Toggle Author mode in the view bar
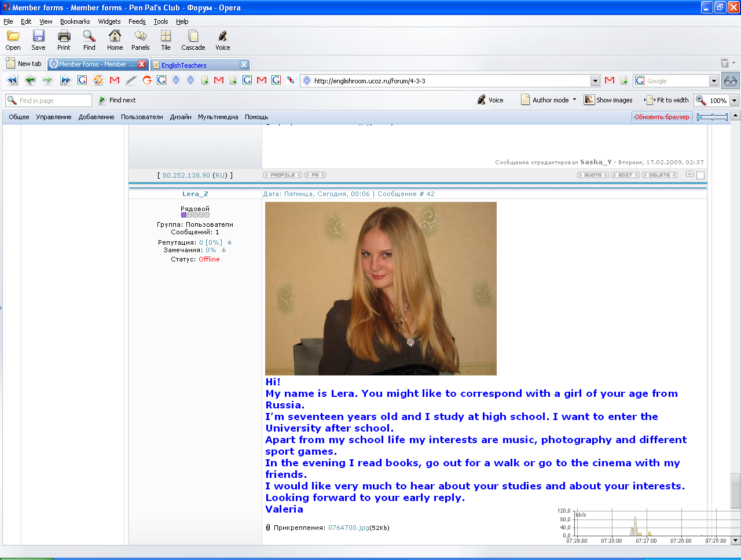Image resolution: width=741 pixels, height=560 pixels. pyautogui.click(x=545, y=100)
